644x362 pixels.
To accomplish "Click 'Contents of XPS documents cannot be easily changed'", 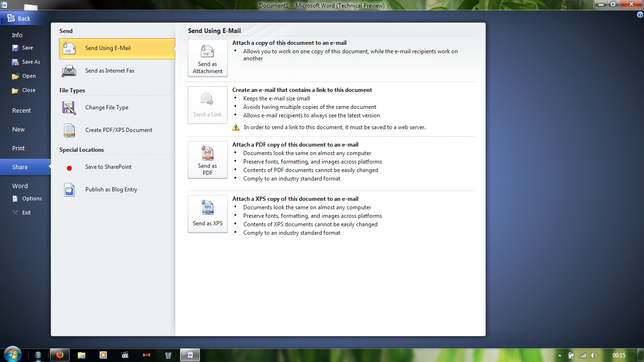I will (x=310, y=224).
